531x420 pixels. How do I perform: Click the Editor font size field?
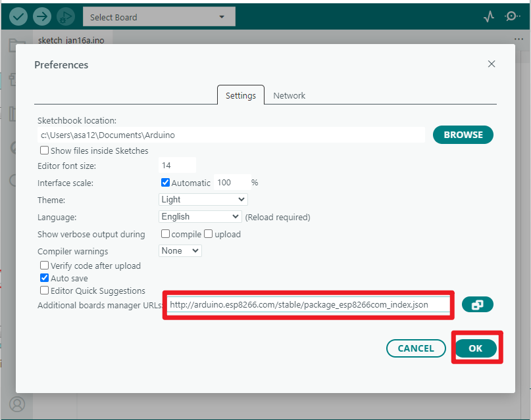[177, 166]
